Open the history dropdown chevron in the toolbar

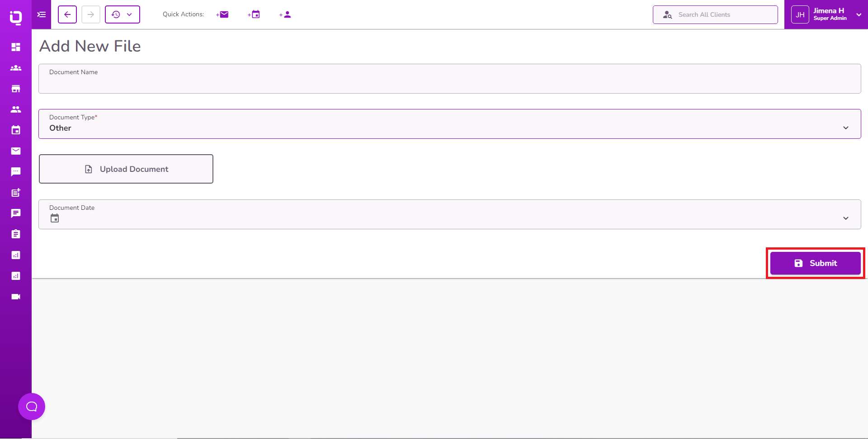pyautogui.click(x=130, y=14)
